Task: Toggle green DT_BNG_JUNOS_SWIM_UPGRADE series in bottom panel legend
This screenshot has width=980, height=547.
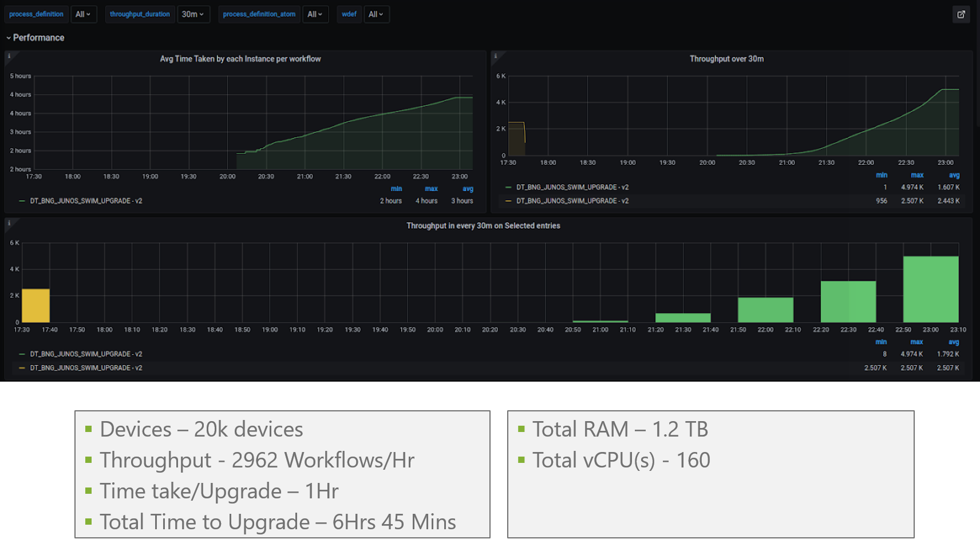Action: pyautogui.click(x=86, y=354)
